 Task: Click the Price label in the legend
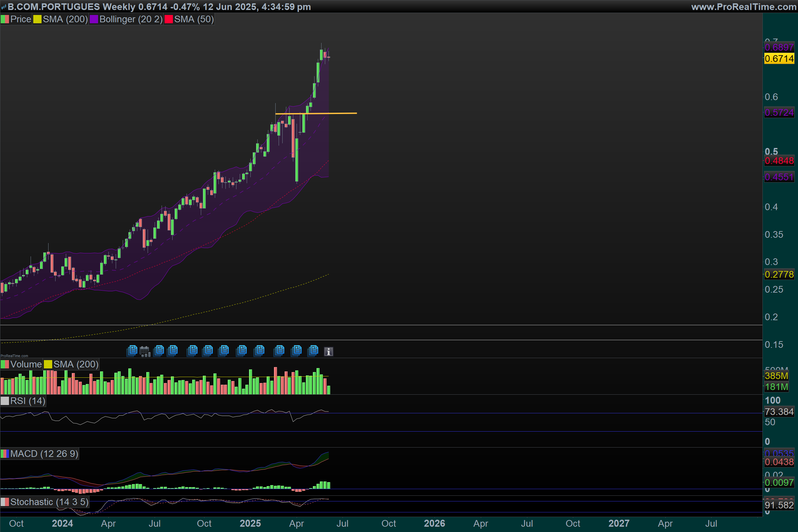(x=21, y=19)
